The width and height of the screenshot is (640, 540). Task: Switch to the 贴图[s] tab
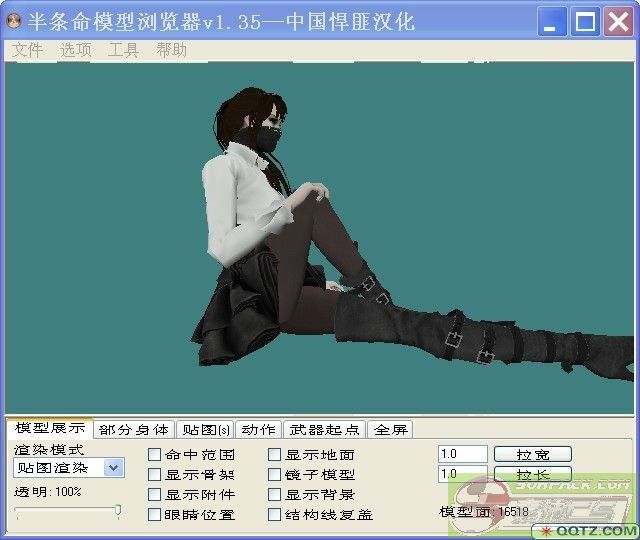(x=206, y=429)
